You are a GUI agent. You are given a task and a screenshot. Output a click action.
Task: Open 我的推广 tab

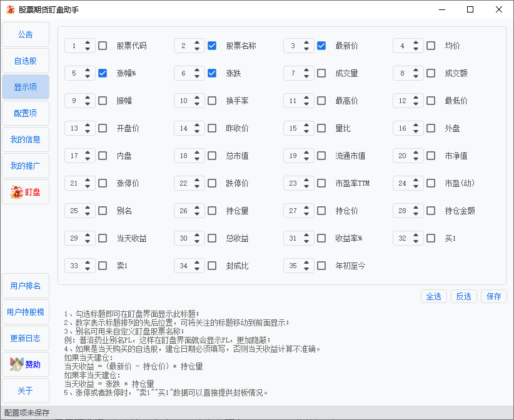coord(26,166)
